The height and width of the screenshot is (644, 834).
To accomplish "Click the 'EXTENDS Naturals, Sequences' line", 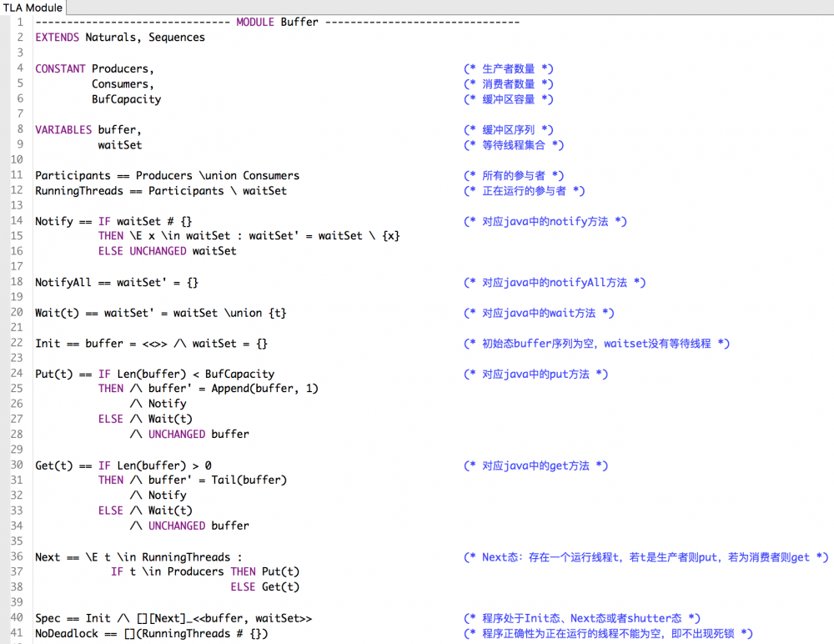I will click(120, 38).
